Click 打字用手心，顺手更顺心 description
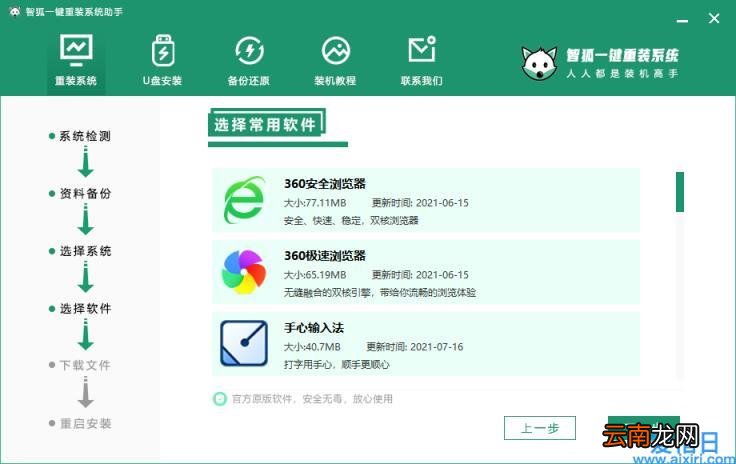This screenshot has height=464, width=736. 337,365
